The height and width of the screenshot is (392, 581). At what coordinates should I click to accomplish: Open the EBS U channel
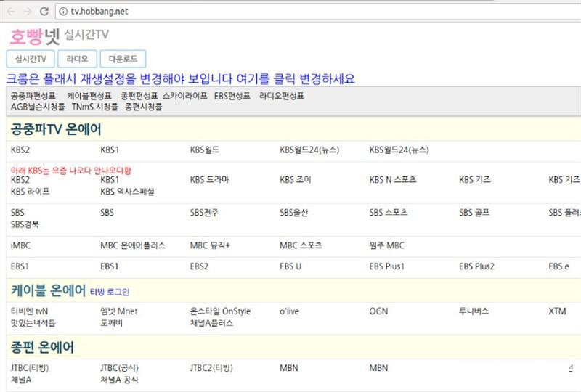tap(290, 266)
